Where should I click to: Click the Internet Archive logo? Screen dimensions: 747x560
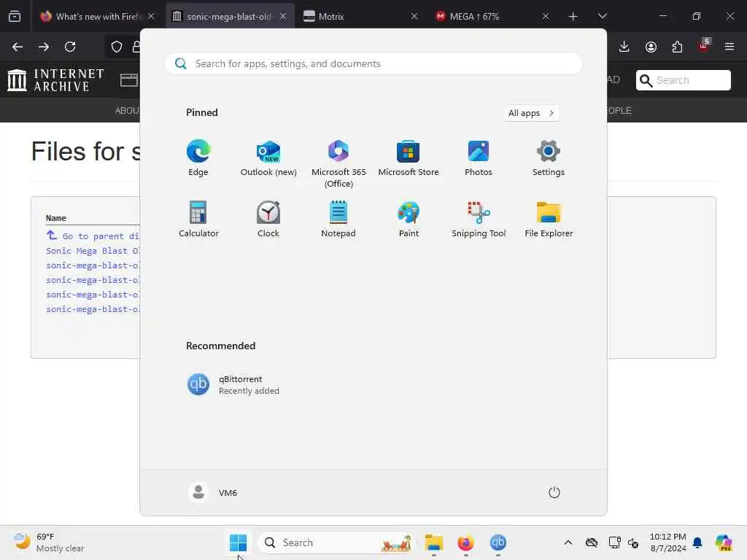click(55, 80)
